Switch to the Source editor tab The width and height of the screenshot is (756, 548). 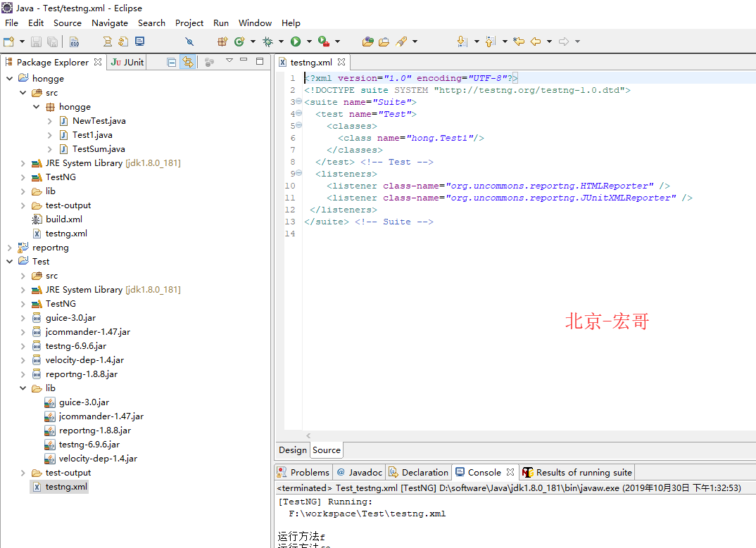point(327,450)
